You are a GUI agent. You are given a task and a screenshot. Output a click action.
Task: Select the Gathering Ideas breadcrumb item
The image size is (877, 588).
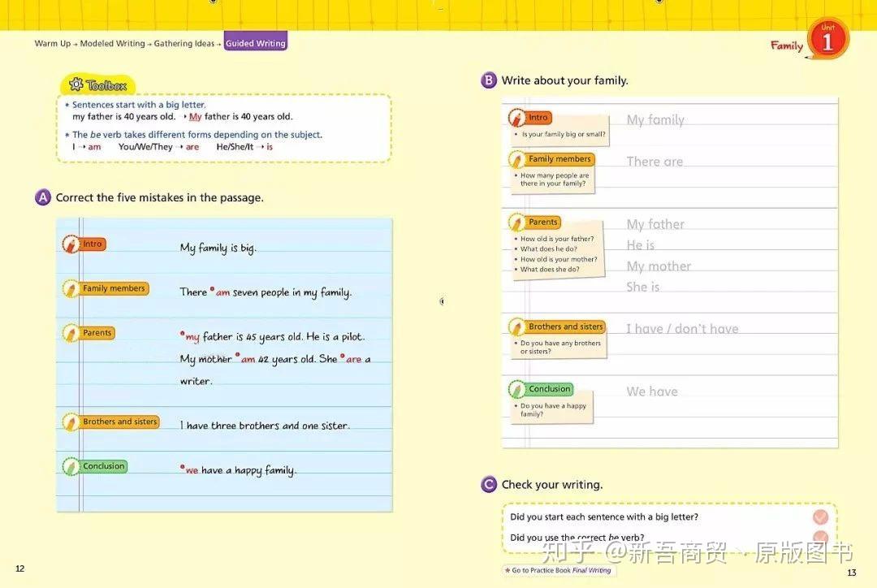186,42
